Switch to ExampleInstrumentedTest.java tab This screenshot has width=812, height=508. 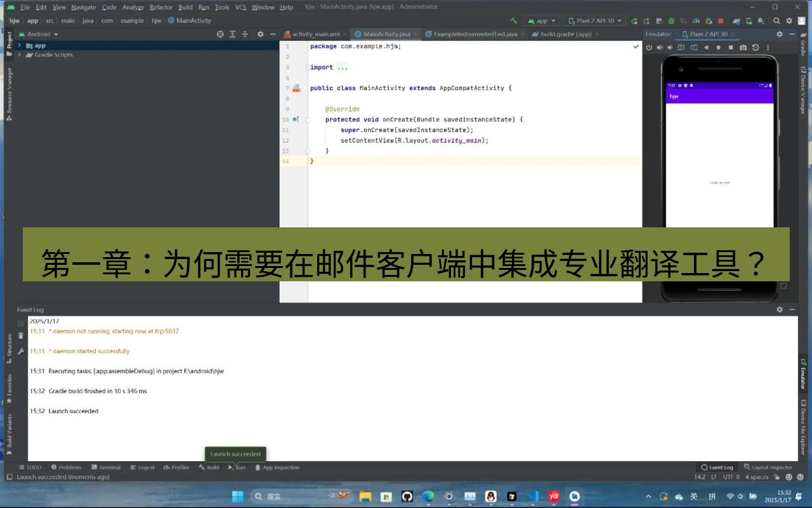point(475,34)
